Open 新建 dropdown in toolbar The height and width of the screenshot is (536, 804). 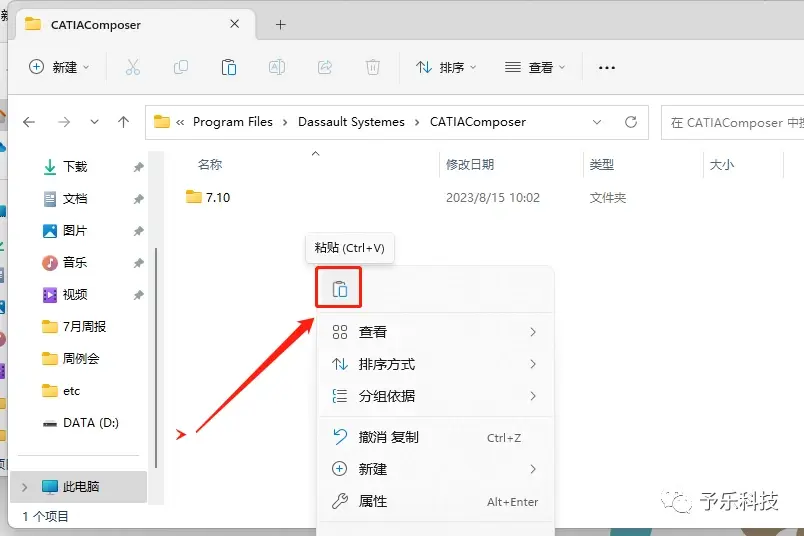pyautogui.click(x=59, y=67)
